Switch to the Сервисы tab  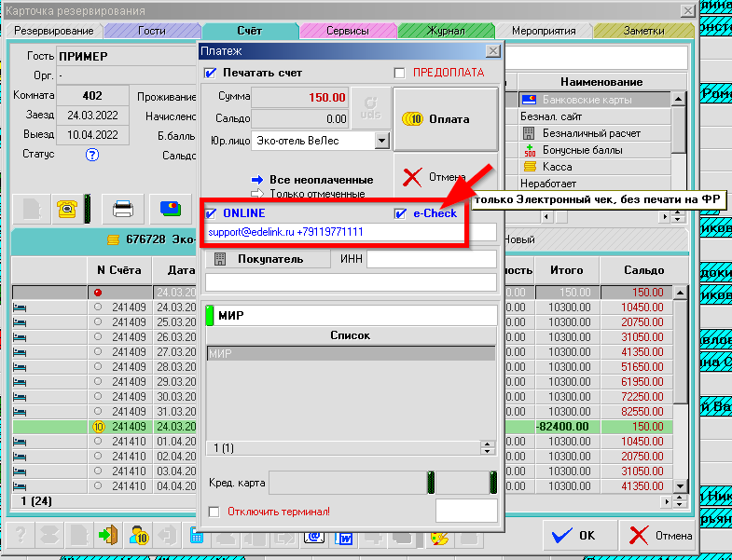point(347,31)
